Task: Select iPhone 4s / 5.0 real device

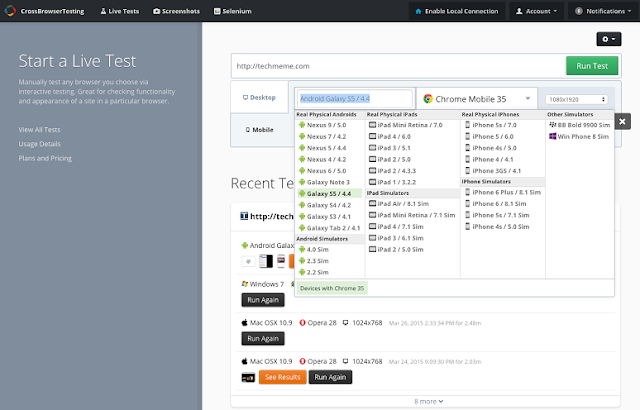Action: click(x=491, y=148)
